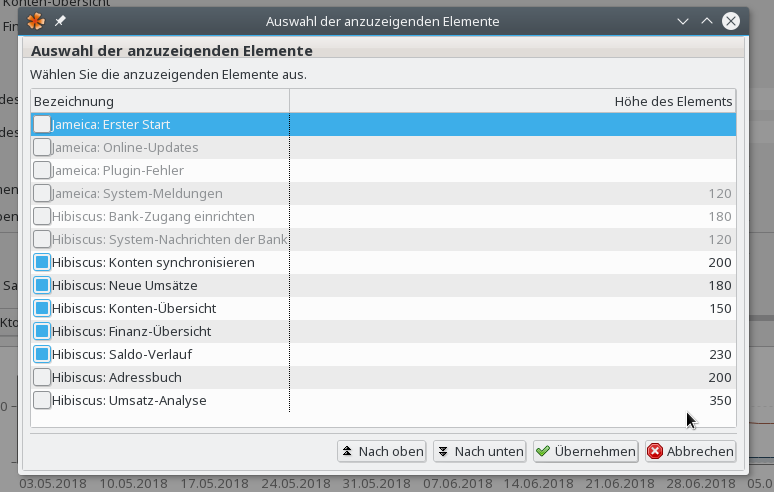
Task: Click the red cancel icon on Abbrechen
Action: tap(655, 452)
